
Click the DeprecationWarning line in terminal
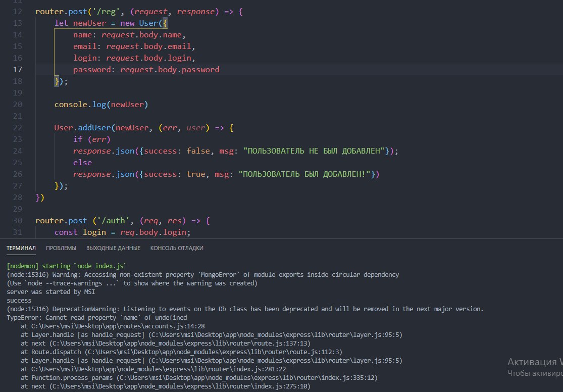pos(245,309)
